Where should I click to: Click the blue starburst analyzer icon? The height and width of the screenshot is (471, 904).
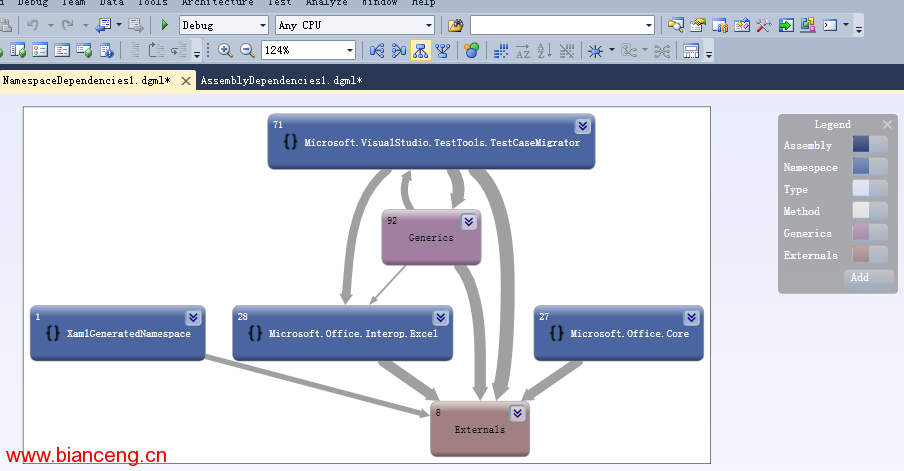click(x=596, y=51)
